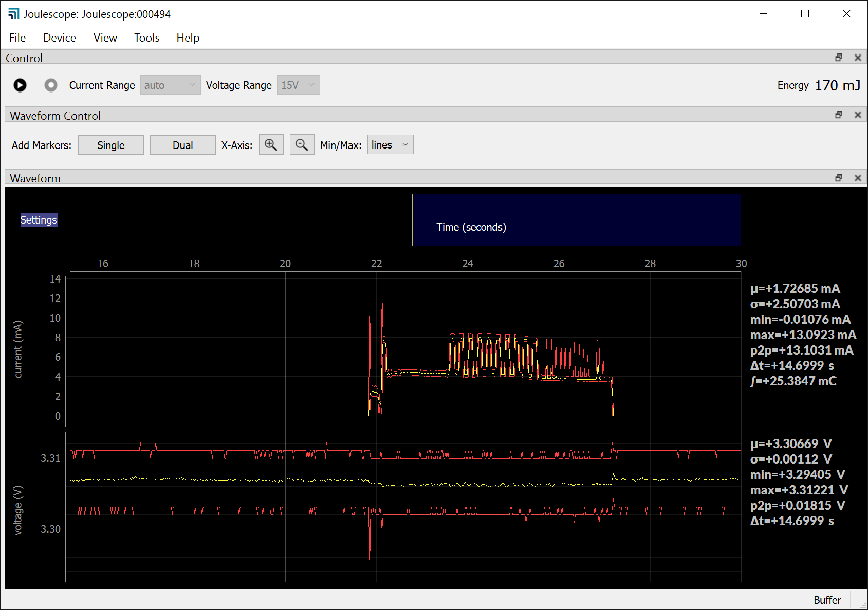Undock the Waveform panel
Screen dimensions: 868x610
pyautogui.click(x=839, y=177)
